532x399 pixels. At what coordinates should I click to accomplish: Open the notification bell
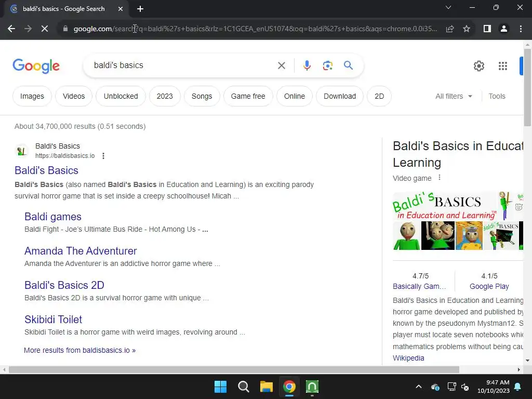pyautogui.click(x=518, y=387)
